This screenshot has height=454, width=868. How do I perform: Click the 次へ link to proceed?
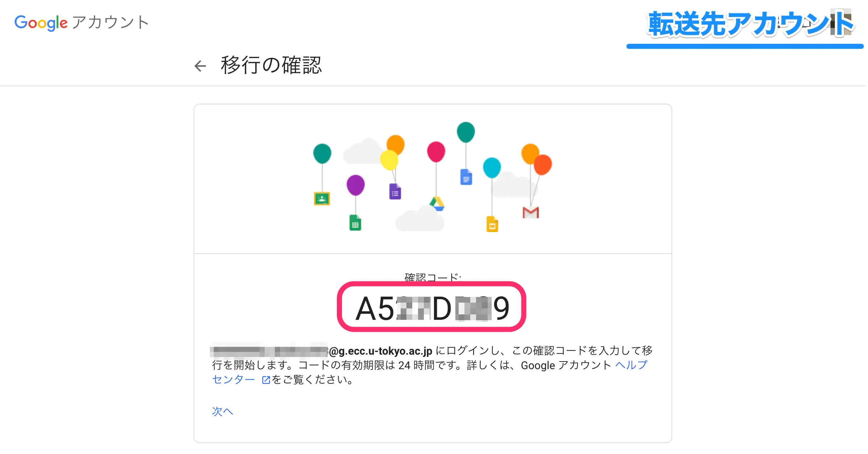[222, 411]
